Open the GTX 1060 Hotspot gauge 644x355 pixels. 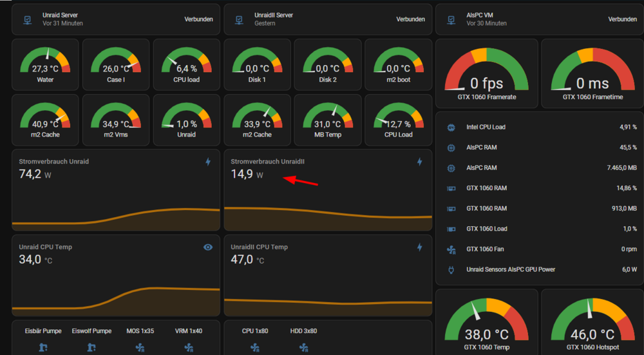click(x=592, y=322)
